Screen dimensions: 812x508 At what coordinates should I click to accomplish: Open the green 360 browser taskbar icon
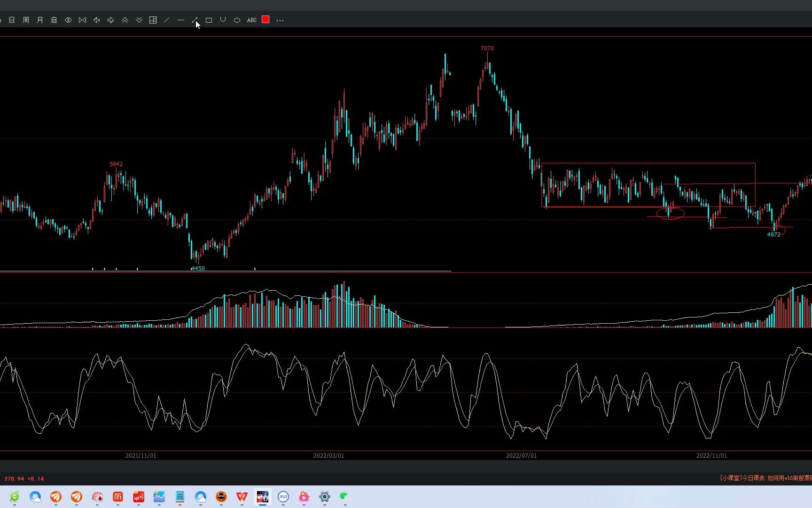(x=15, y=497)
